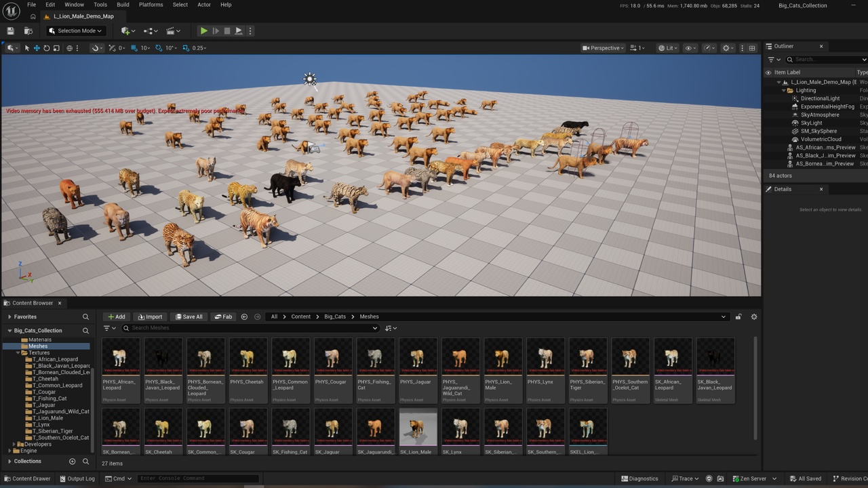This screenshot has height=488, width=868.
Task: Click the Save All button
Action: click(x=188, y=317)
